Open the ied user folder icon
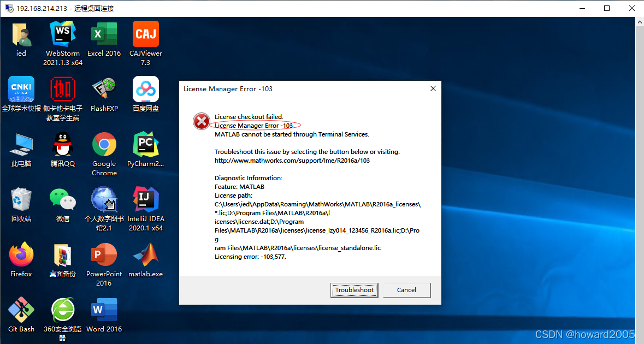Image resolution: width=644 pixels, height=344 pixels. (21, 34)
